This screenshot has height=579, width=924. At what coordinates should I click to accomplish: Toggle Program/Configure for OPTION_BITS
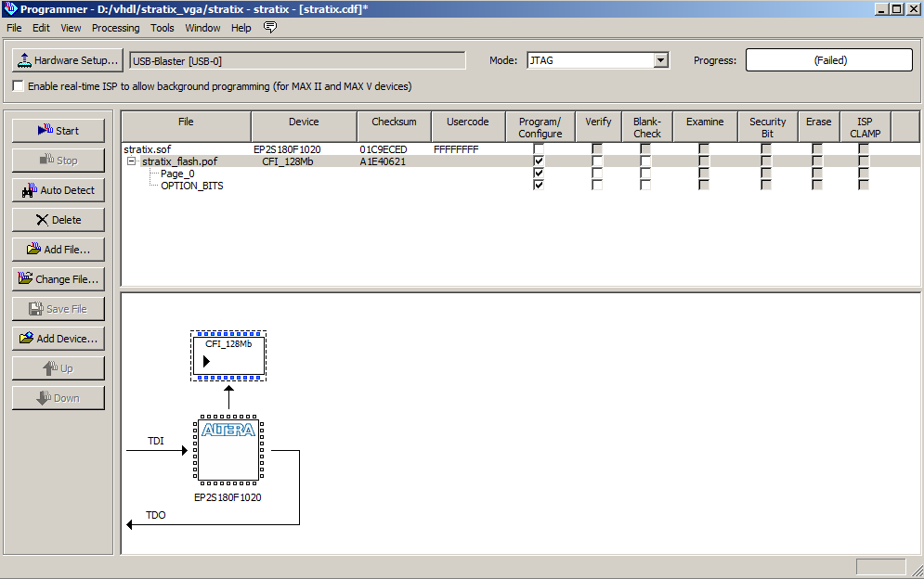click(x=539, y=185)
